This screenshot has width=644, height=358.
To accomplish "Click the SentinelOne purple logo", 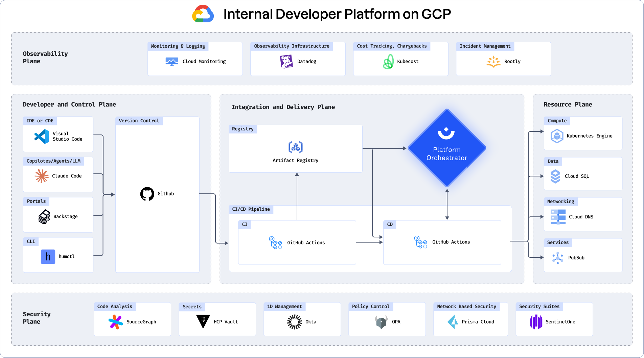I will 536,322.
